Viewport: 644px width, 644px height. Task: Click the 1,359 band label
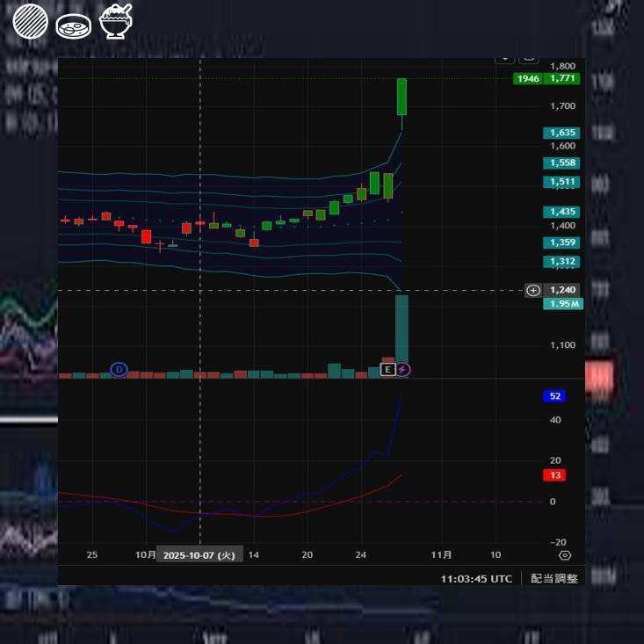click(x=562, y=242)
